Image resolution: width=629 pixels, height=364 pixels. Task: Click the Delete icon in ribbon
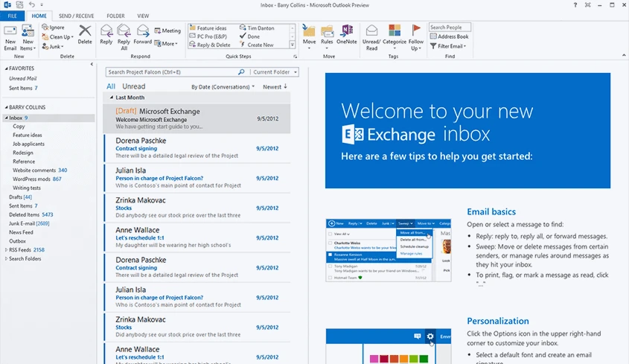point(85,32)
